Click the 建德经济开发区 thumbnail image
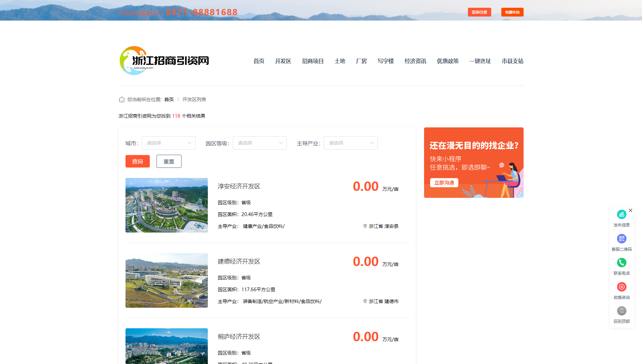 [167, 280]
